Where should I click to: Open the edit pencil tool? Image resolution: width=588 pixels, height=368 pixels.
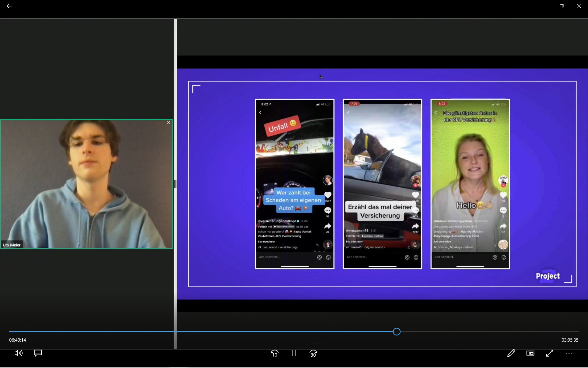coord(511,353)
